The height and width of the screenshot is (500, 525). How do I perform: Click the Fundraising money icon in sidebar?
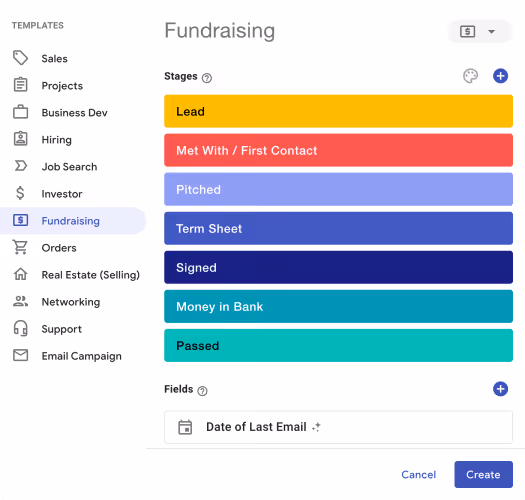20,220
